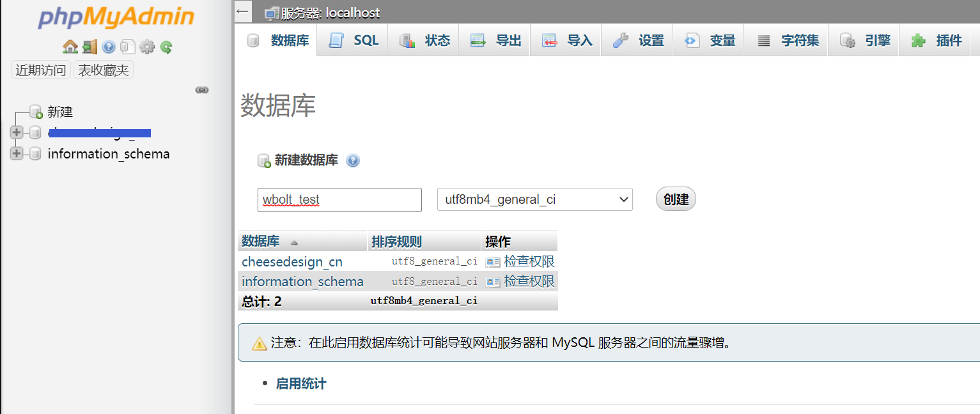Click the new database icon beside 新建数据库

263,160
